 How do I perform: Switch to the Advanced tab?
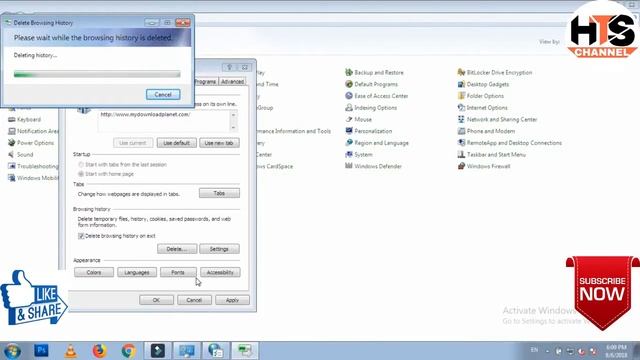(233, 82)
